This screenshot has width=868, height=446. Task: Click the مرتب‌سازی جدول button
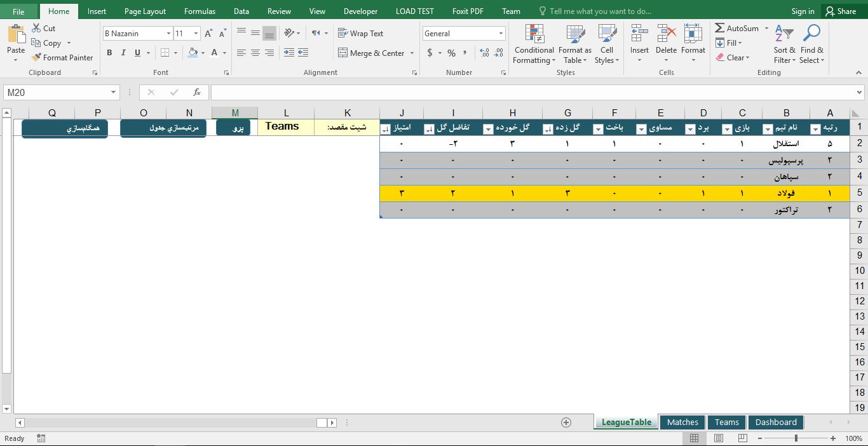click(163, 128)
